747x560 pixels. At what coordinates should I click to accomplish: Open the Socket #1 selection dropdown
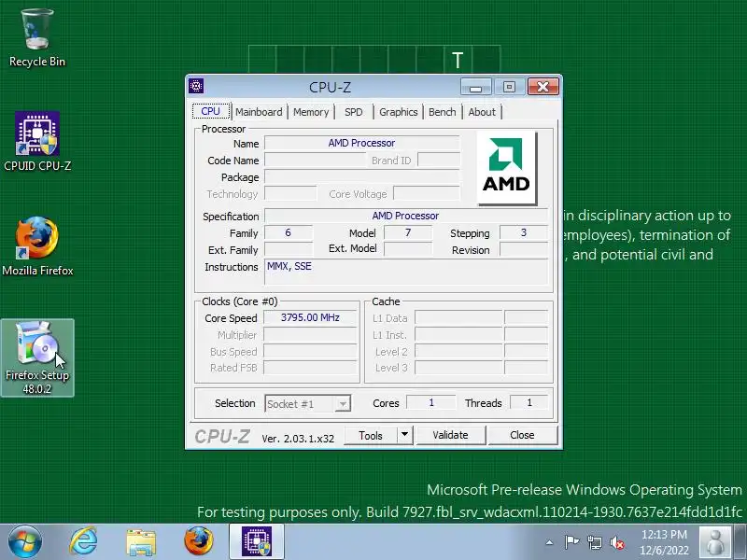click(308, 404)
